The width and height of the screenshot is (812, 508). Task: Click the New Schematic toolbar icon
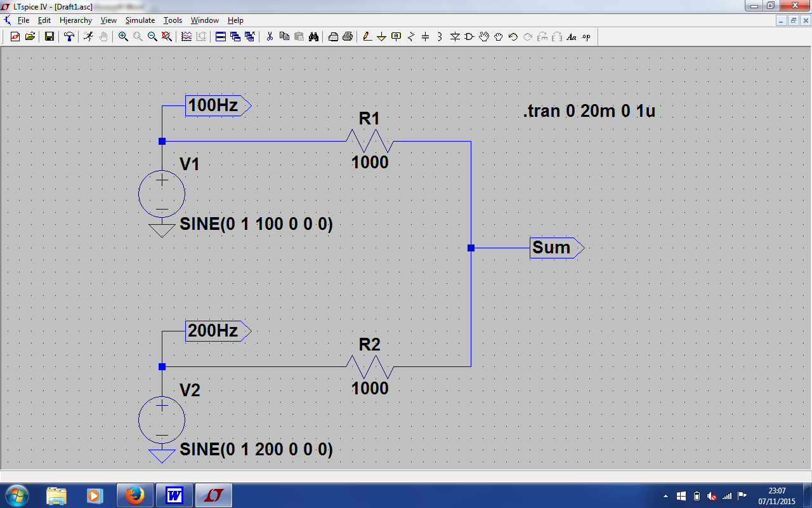[15, 37]
